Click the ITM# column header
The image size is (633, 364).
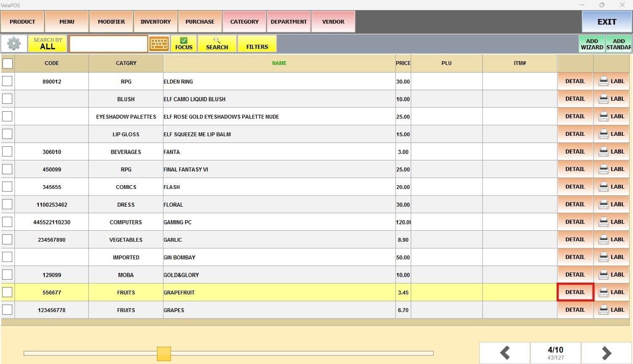520,63
